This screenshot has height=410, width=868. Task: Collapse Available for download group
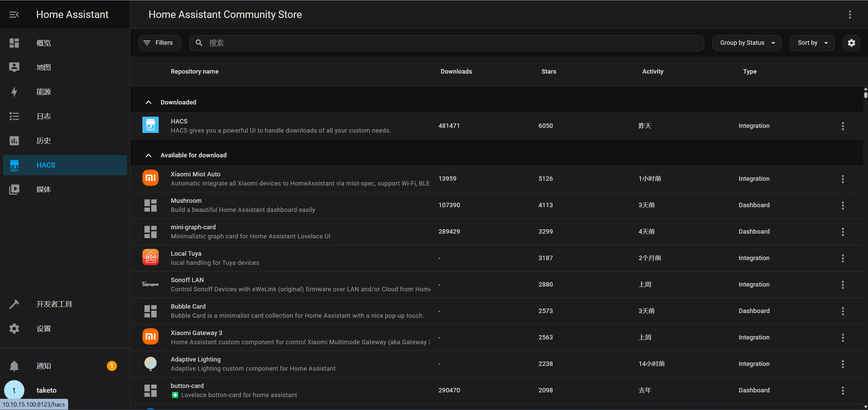(148, 155)
